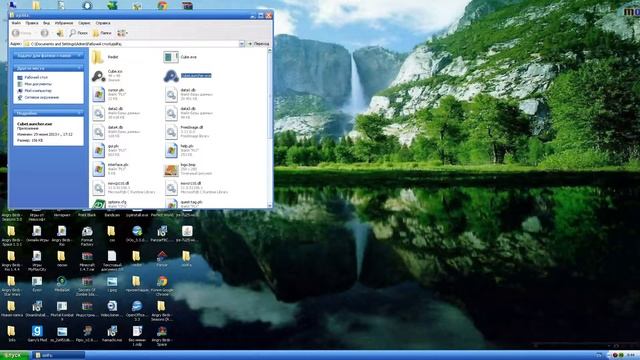Select the Google Chrome desktop shortcut

(x=162, y=286)
